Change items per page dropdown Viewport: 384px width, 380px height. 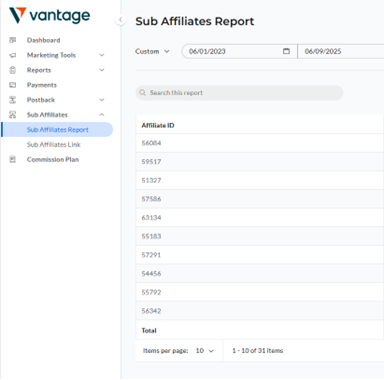pos(204,351)
